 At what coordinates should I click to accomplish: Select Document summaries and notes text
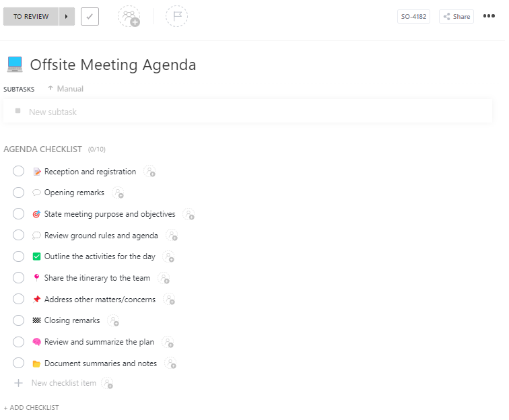click(100, 363)
